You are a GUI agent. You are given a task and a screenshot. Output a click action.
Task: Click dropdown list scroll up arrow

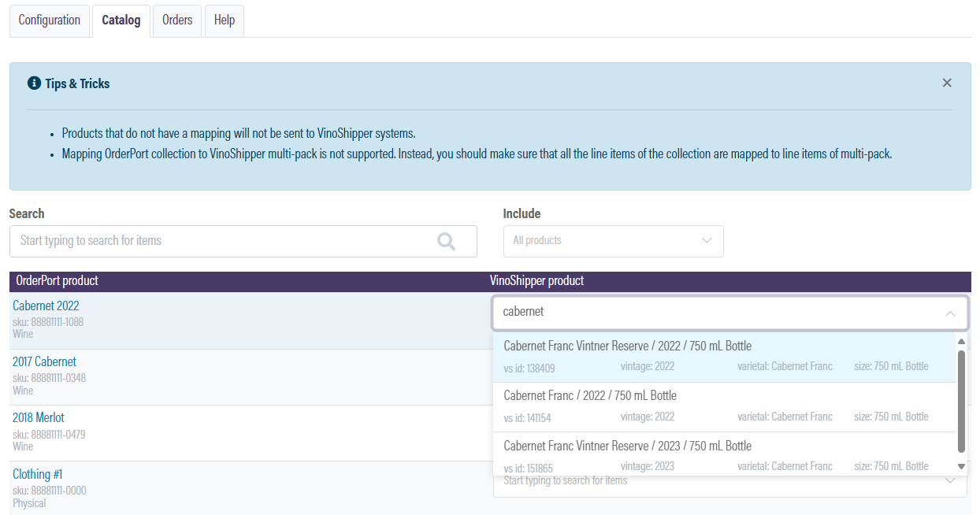click(961, 342)
